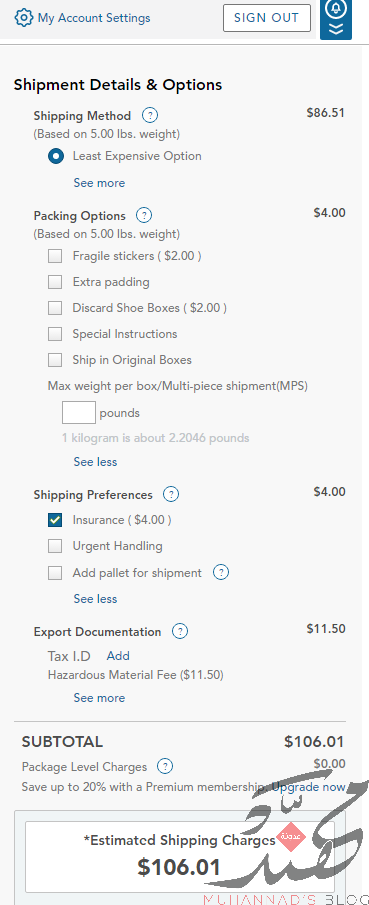This screenshot has width=369, height=905.
Task: Expand See more under Shipping Method
Action: point(99,183)
